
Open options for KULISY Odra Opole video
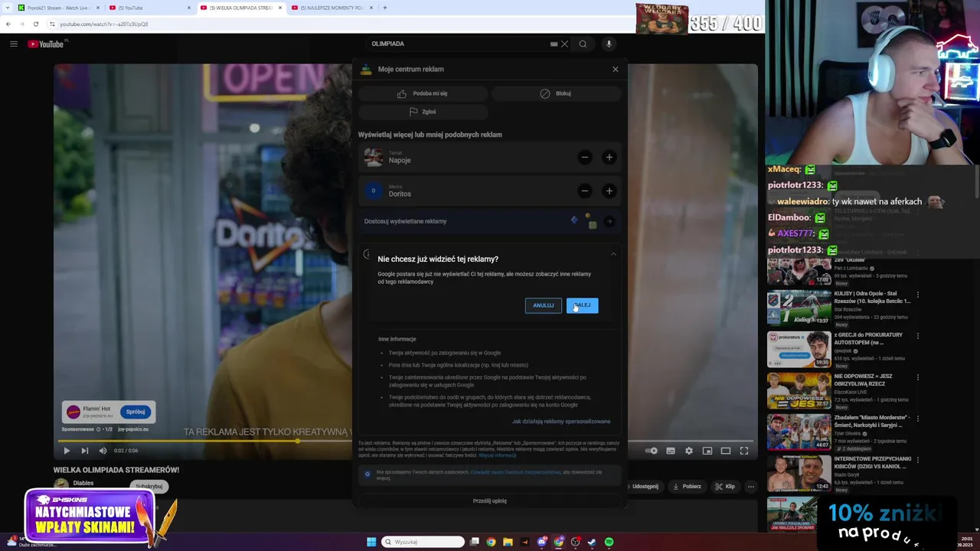[x=917, y=295]
